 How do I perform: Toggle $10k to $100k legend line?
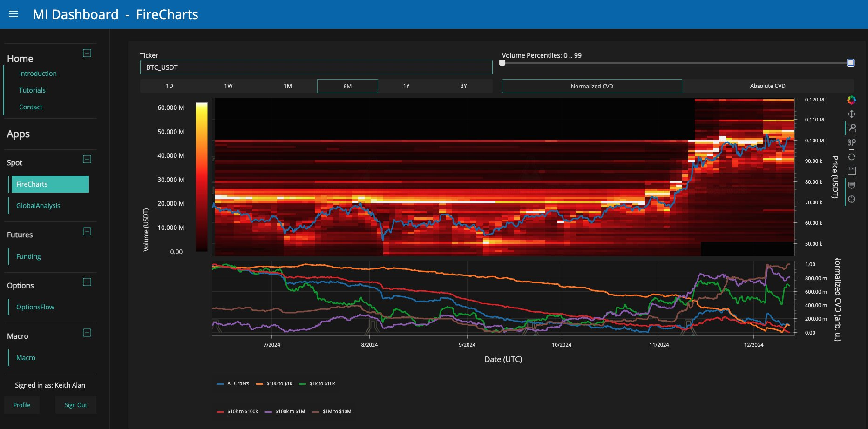[237, 412]
